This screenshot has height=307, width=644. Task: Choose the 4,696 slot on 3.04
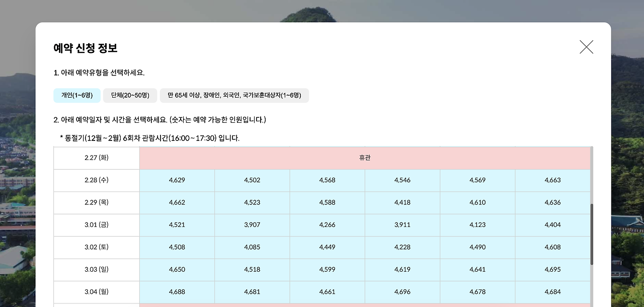pyautogui.click(x=403, y=291)
